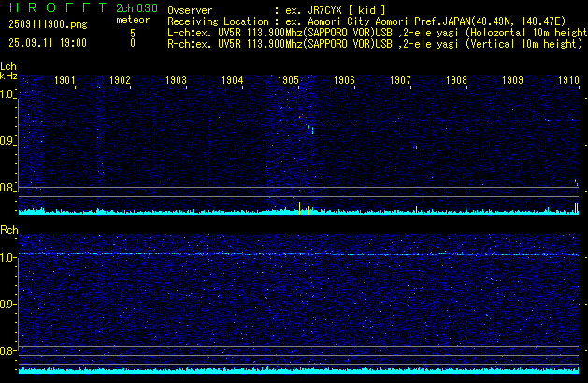Click the Lch 1.0 kHz axis label
Screen dimensions: 588x383
(x=7, y=94)
